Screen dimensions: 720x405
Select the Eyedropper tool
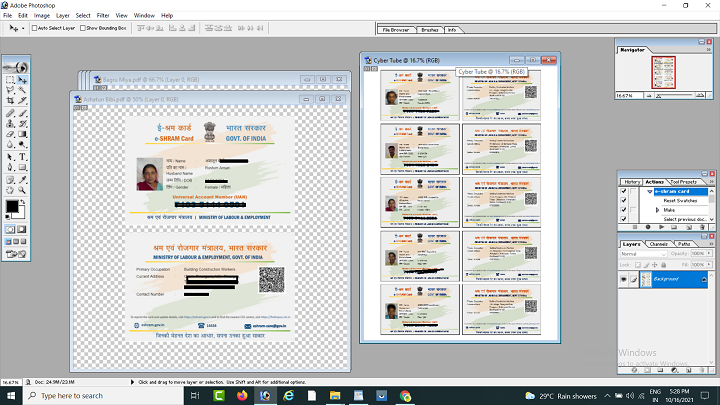click(x=22, y=180)
